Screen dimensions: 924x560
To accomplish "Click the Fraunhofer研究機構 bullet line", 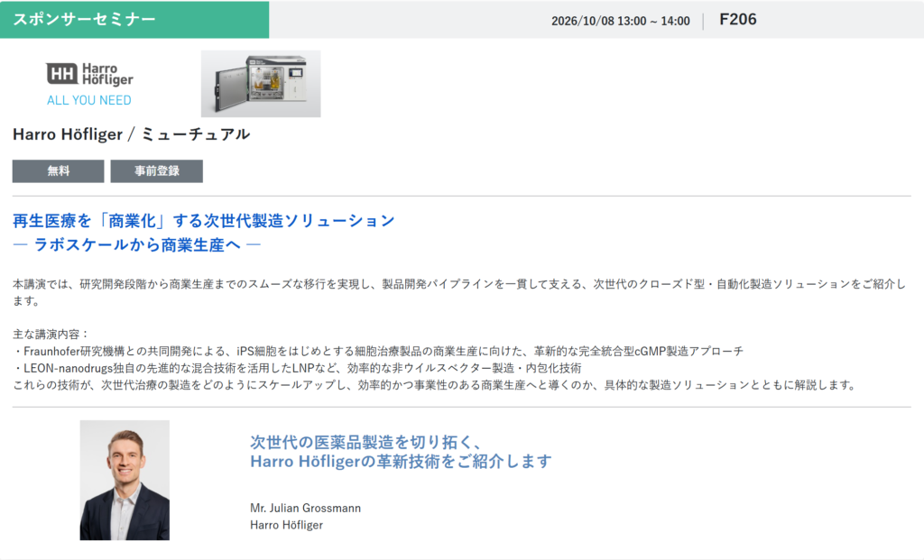I will click(x=378, y=351).
